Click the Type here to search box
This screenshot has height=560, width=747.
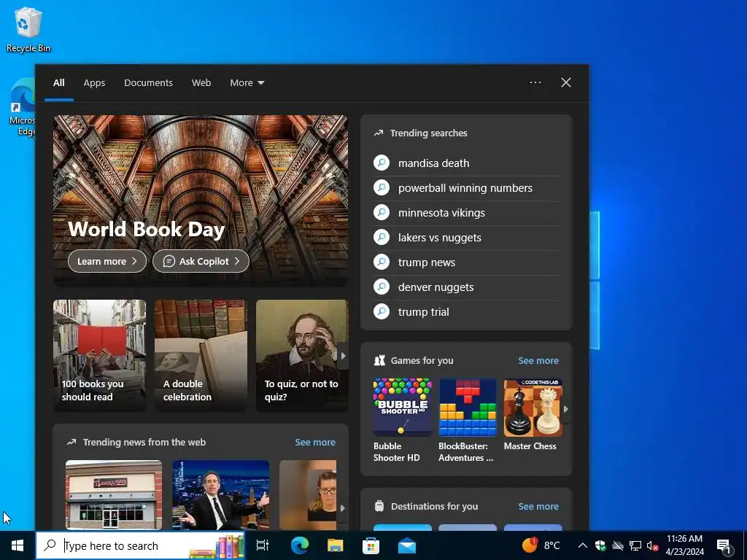(x=141, y=545)
